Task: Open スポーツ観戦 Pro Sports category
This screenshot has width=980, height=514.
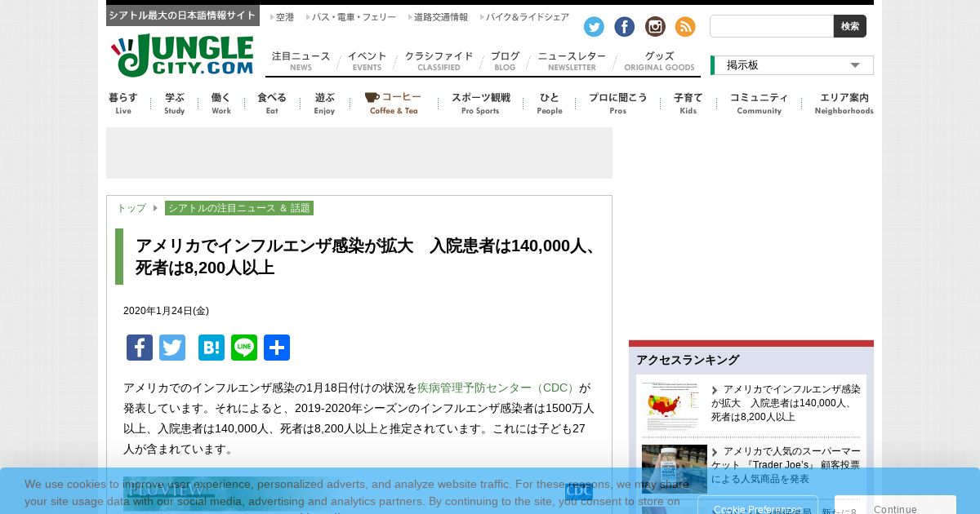Action: 480,104
